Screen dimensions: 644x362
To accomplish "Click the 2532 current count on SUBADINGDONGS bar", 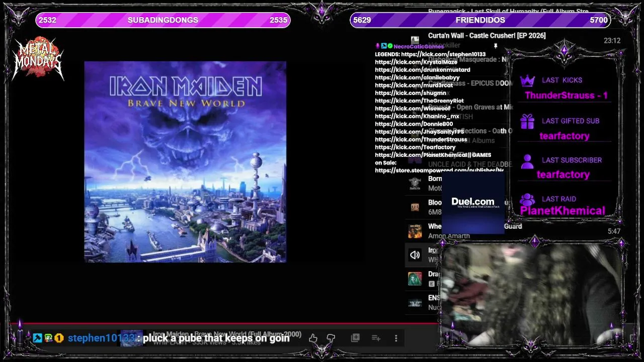I will [x=47, y=20].
